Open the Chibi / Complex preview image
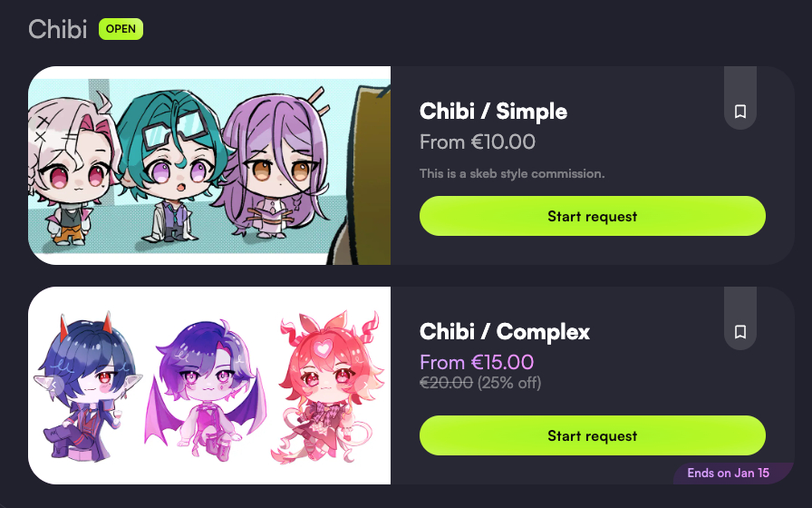 209,386
